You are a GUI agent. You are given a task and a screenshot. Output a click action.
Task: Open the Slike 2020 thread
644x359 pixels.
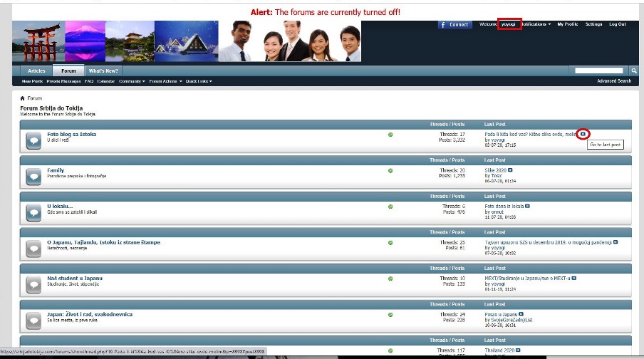point(495,170)
